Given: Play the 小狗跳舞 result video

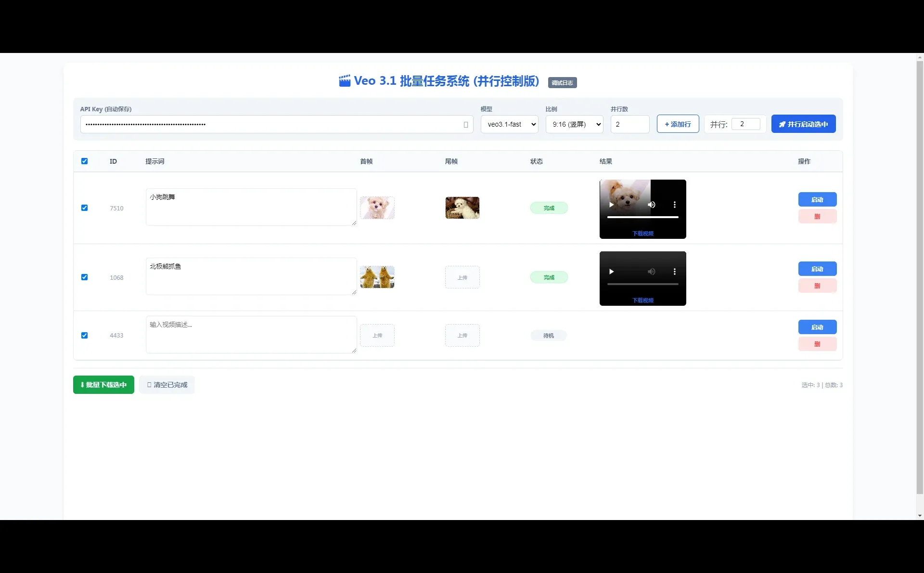Looking at the screenshot, I should pyautogui.click(x=610, y=204).
